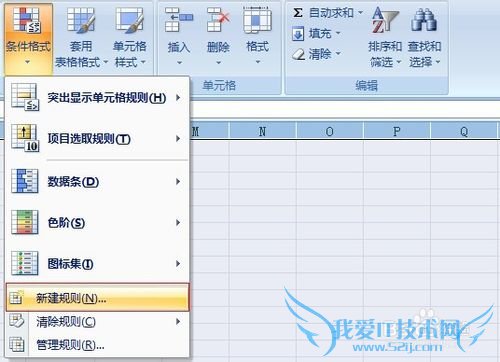Open the 清除 dropdown arrow
The image size is (500, 362).
pos(338,54)
